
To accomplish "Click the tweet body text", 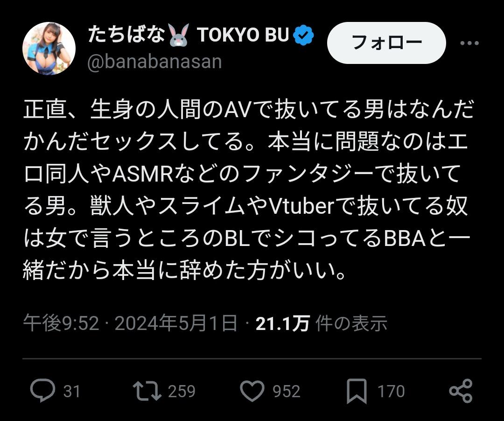I will [249, 189].
